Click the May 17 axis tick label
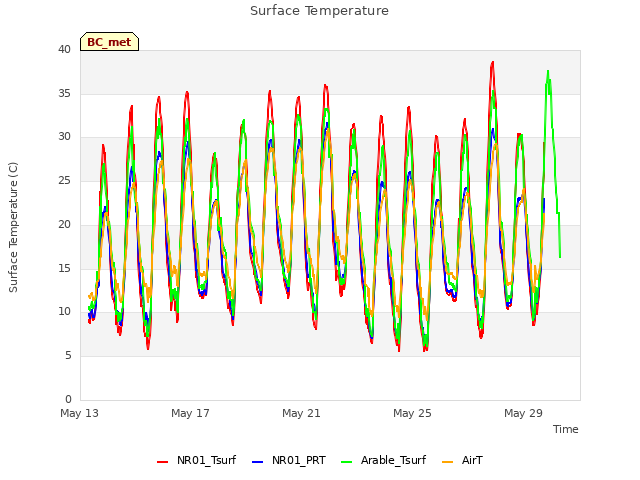Viewport: 640px width, 480px height. (x=190, y=413)
